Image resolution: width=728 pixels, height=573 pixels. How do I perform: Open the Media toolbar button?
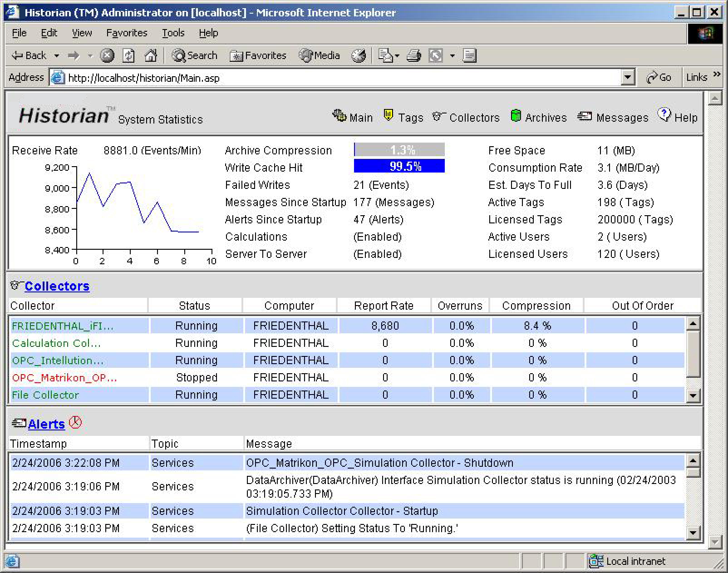coord(320,56)
